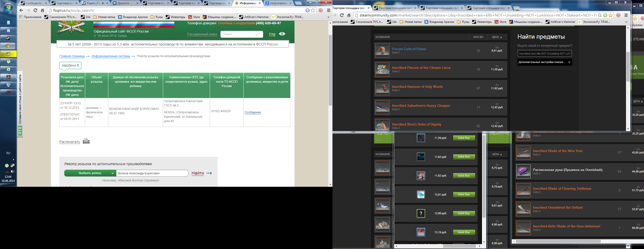Show hidden system tray icons
This screenshot has width=644, height=249.
pyautogui.click(x=13, y=160)
